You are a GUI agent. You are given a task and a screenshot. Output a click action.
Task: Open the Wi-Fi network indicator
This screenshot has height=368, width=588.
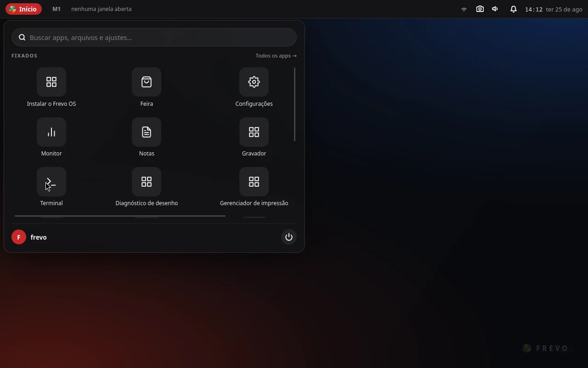pos(464,9)
